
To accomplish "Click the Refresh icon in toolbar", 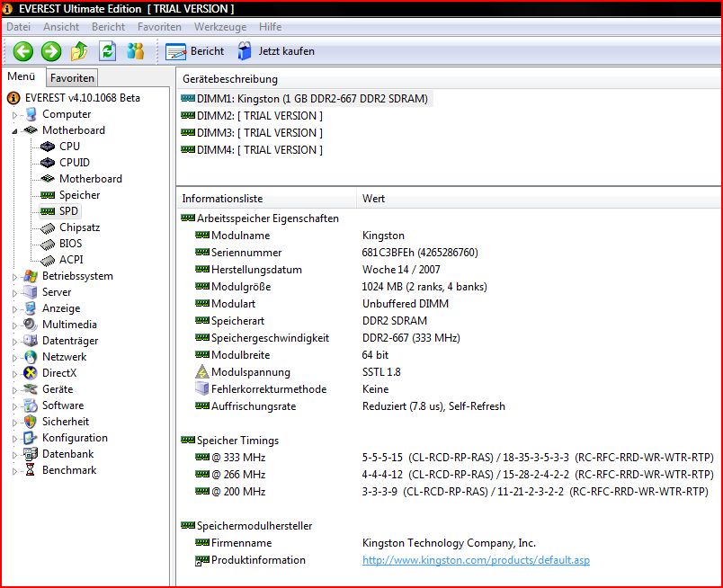I will click(x=107, y=51).
